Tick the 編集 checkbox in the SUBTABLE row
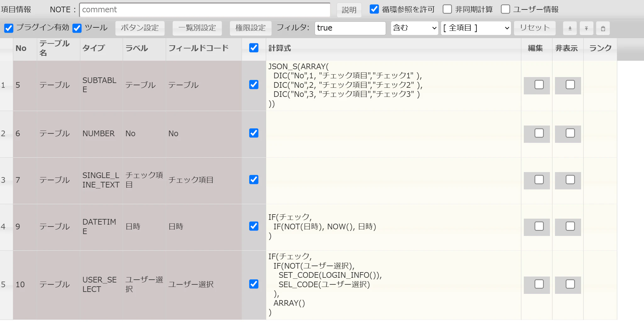Screen dimensions: 644x330 539,85
